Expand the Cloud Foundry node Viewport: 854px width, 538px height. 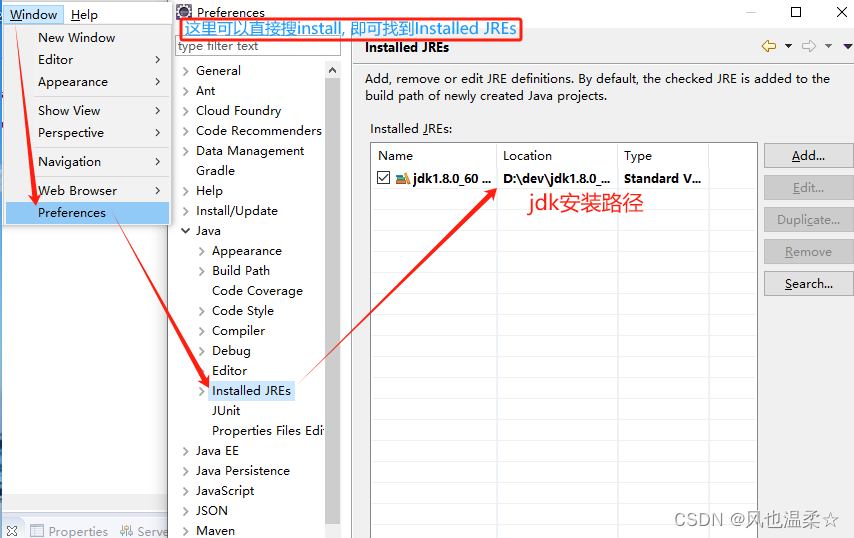pos(186,111)
